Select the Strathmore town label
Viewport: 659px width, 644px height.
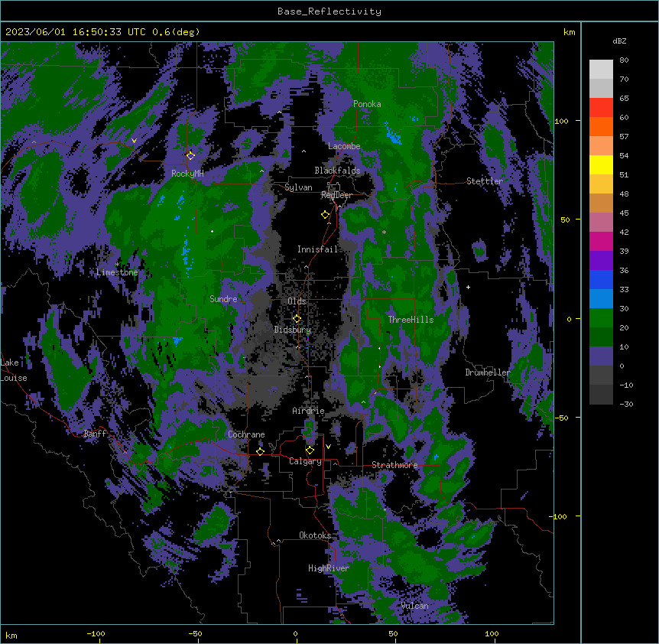[394, 465]
